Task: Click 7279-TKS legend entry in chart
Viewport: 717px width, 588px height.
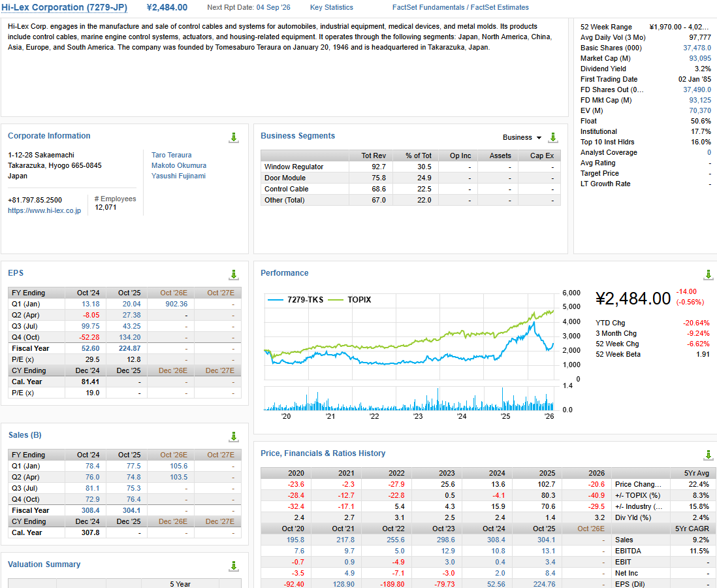Action: coord(295,300)
